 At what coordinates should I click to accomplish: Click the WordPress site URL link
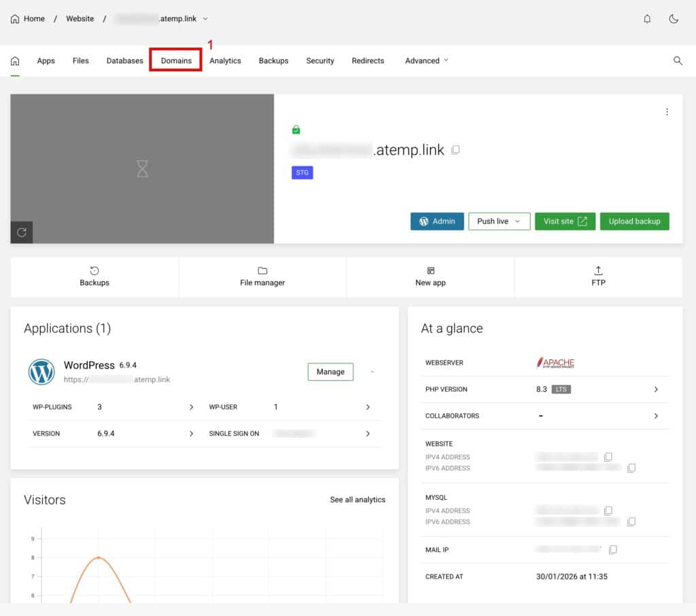coord(117,380)
